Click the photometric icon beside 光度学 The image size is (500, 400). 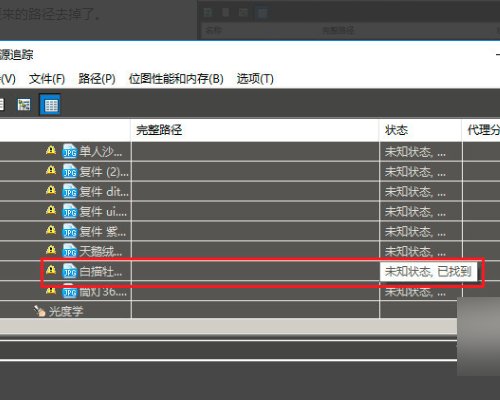coord(39,311)
